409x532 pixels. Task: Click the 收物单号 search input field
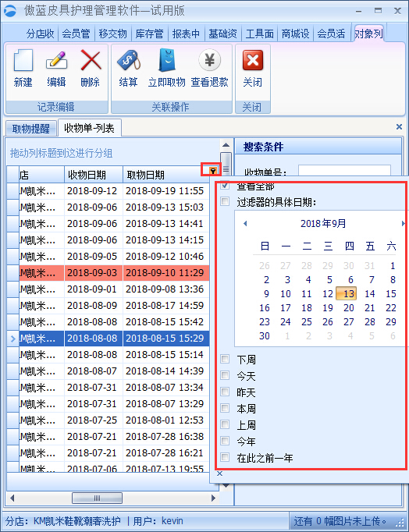click(x=344, y=170)
